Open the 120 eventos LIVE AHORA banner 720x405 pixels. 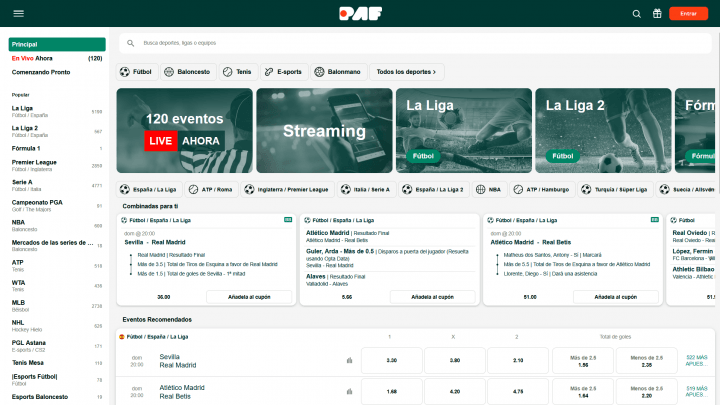point(185,130)
